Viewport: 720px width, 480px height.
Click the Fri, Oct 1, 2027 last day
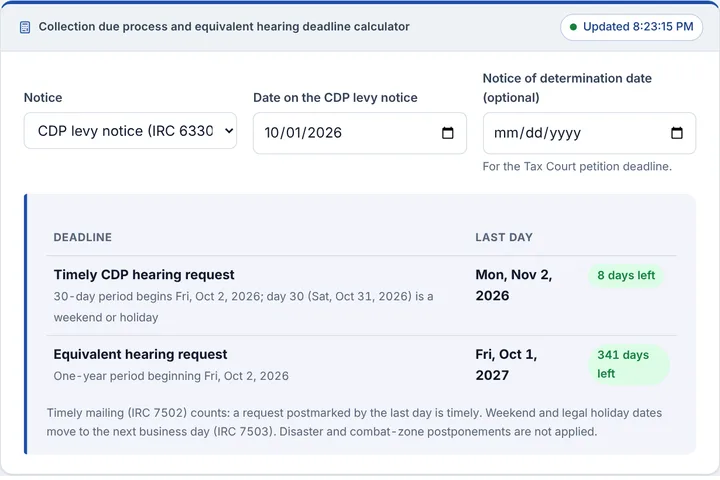[x=506, y=365]
